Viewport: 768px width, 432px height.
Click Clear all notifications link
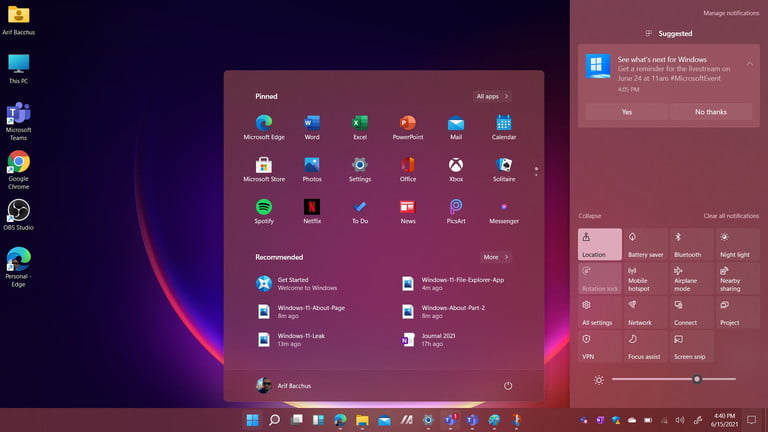click(731, 216)
